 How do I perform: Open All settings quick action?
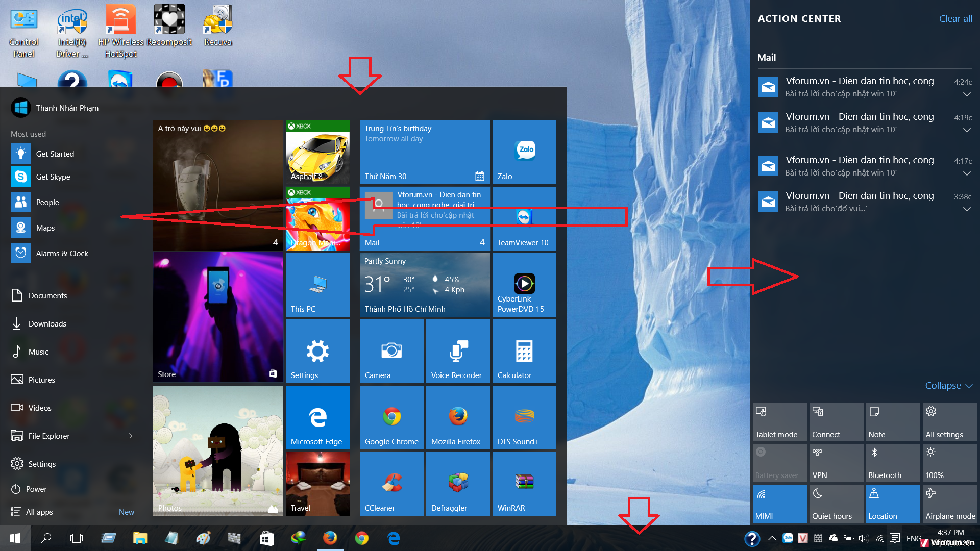pyautogui.click(x=949, y=422)
